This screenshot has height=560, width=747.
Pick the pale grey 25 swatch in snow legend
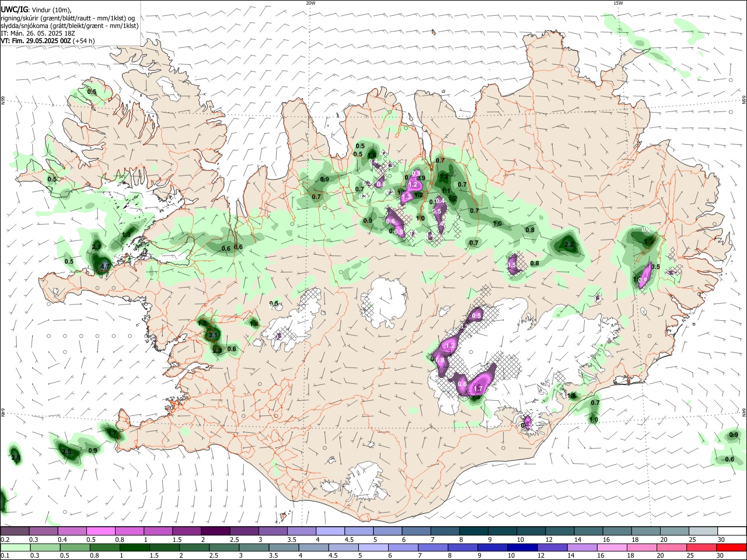[702, 531]
